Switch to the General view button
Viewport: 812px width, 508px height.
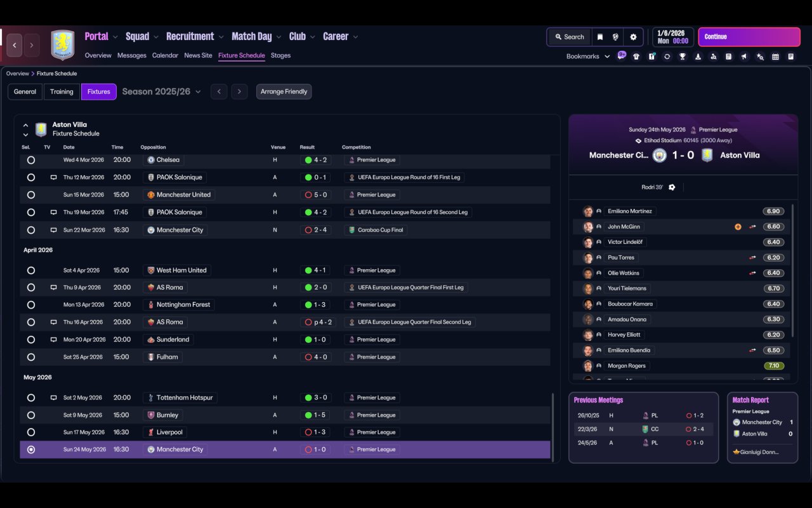pos(25,91)
